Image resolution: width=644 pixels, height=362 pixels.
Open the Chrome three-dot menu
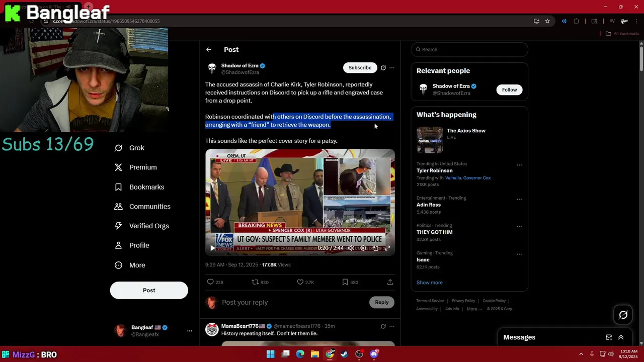pyautogui.click(x=636, y=21)
